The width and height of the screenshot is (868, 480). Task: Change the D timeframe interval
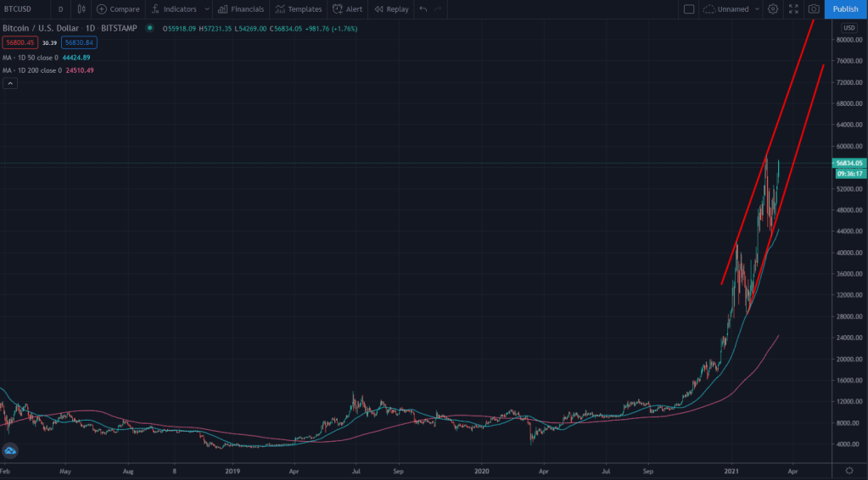(60, 9)
